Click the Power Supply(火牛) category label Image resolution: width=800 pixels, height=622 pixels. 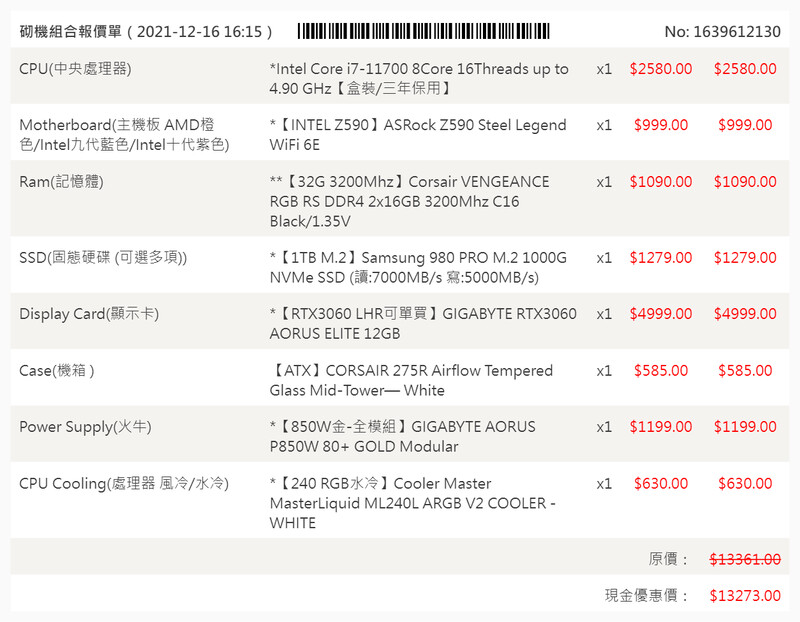point(85,427)
